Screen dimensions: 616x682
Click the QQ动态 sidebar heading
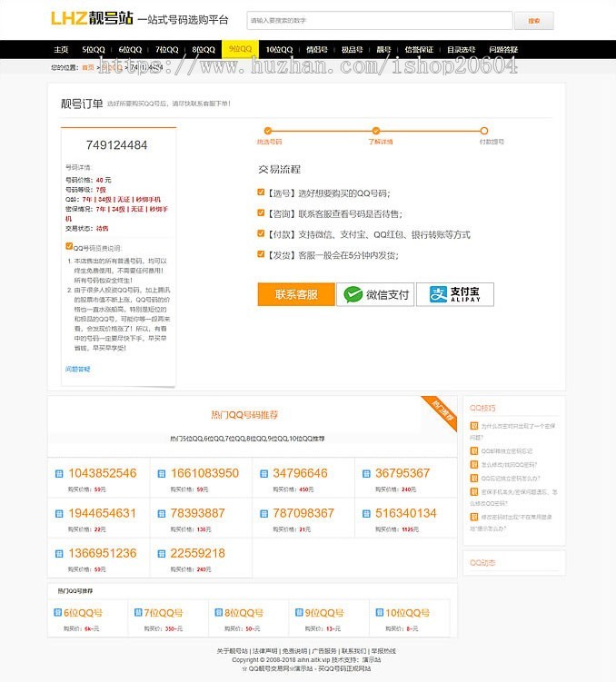point(482,563)
